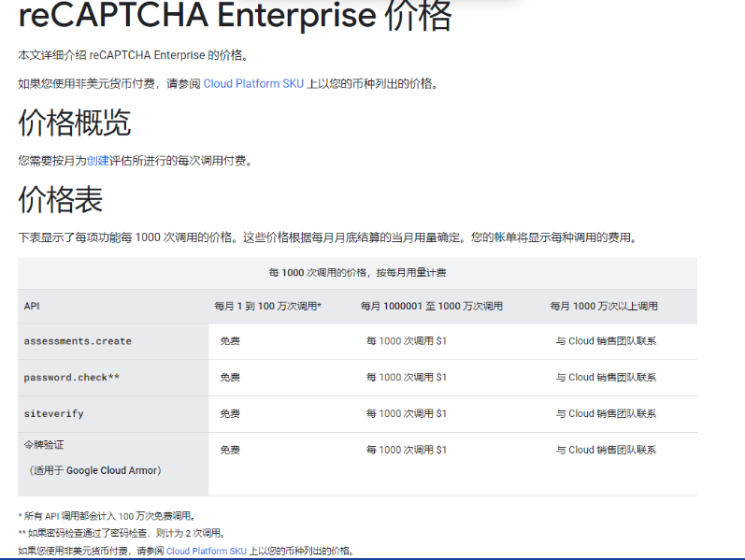Image resolution: width=745 pixels, height=560 pixels.
Task: Open the Cloud Platform SKU link below the footnotes
Action: coord(206,552)
